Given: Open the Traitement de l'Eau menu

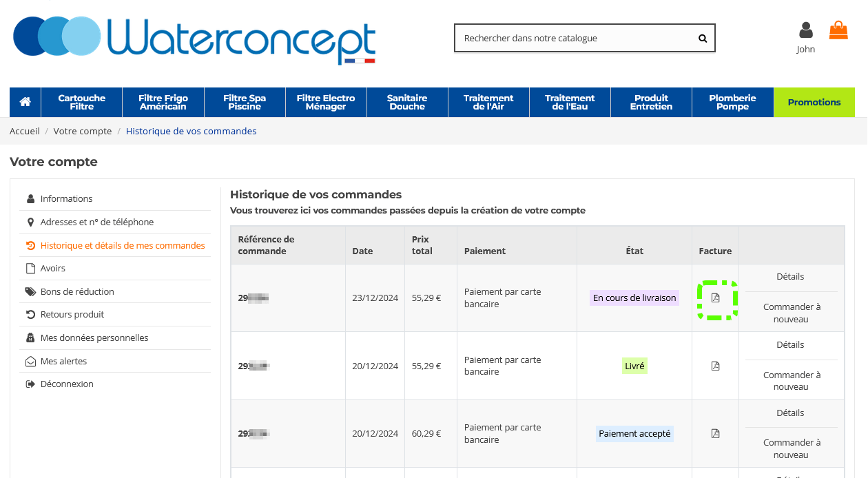Looking at the screenshot, I should click(x=570, y=102).
